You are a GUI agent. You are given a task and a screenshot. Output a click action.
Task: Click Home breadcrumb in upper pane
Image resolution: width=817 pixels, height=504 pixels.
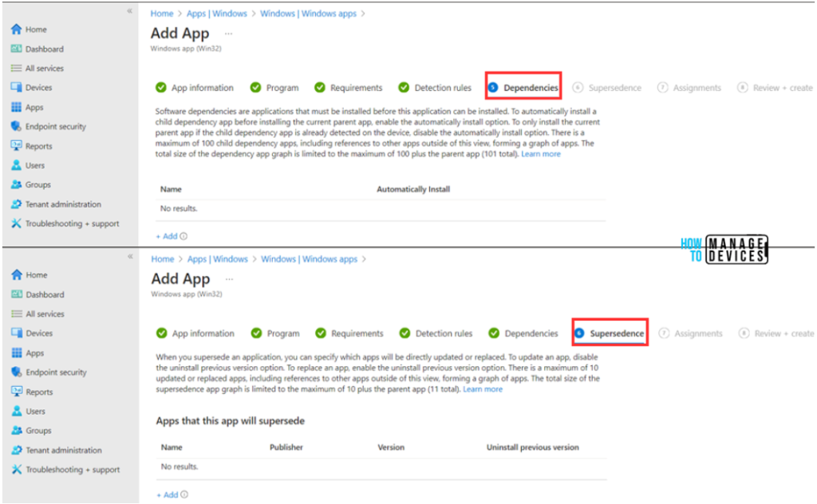click(x=162, y=14)
